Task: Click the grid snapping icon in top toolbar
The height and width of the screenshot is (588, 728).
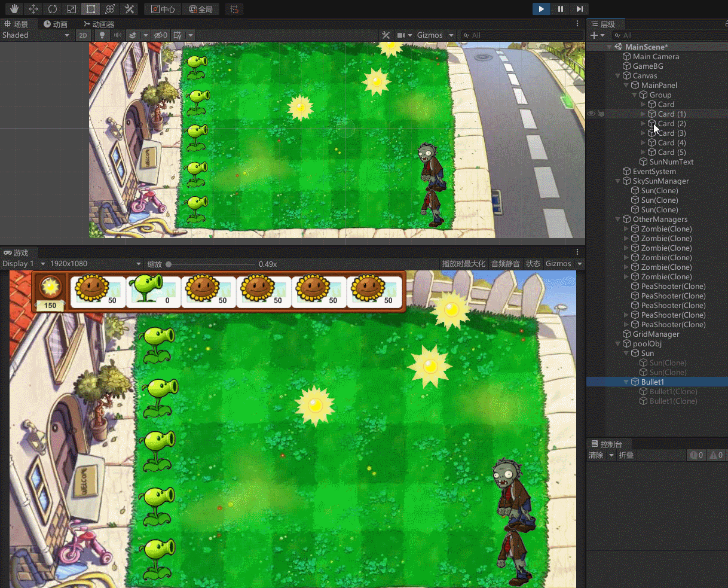Action: (234, 9)
